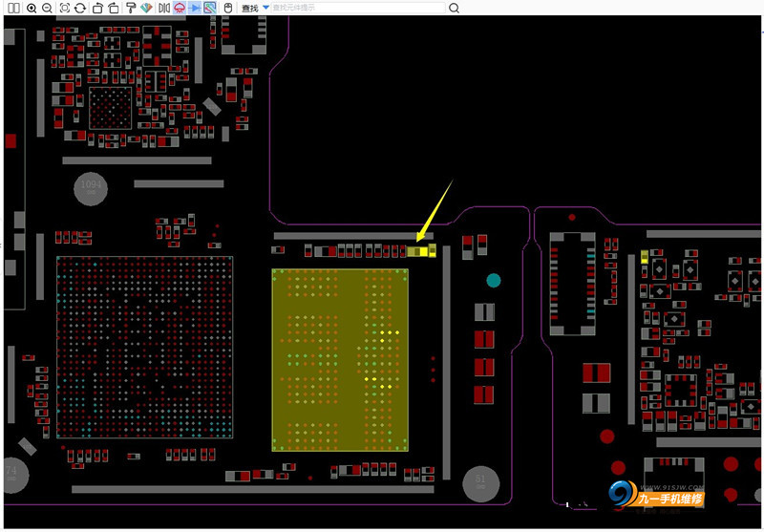Screen dimensions: 764x532
Task: Click the zoom out magnifier icon
Action: pos(47,8)
